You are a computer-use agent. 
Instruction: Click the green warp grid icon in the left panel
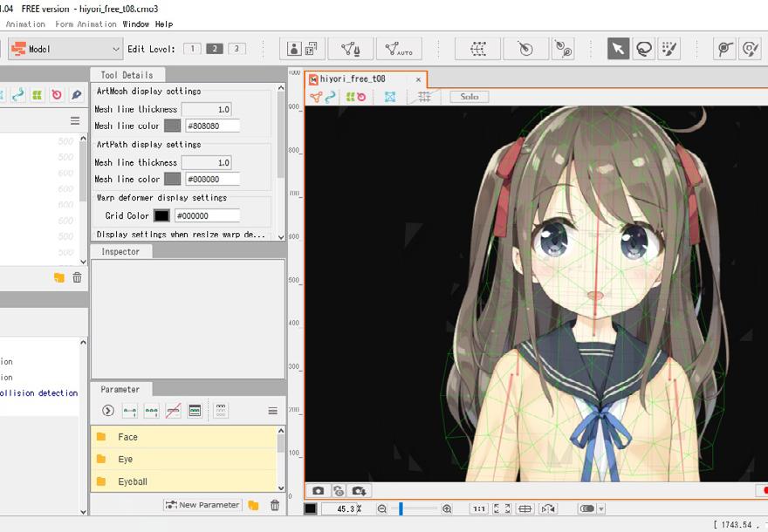point(38,94)
